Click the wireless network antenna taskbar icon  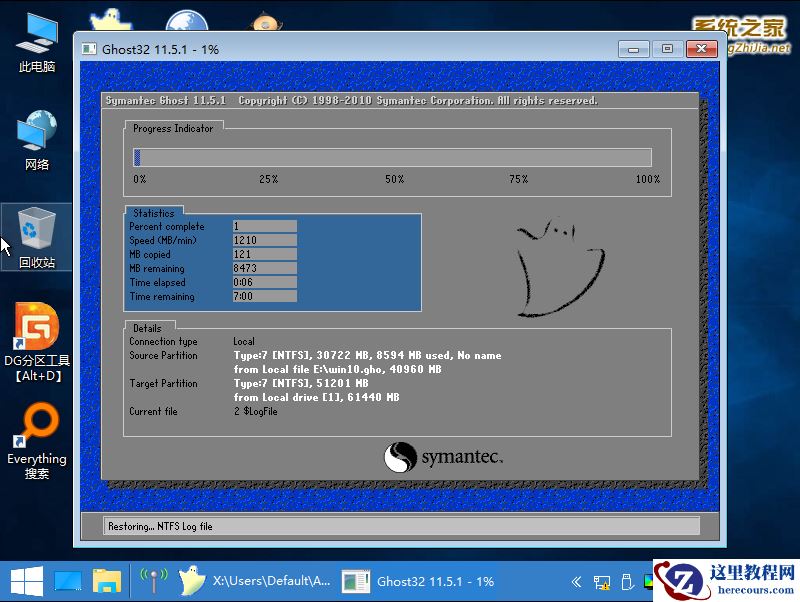[x=154, y=581]
